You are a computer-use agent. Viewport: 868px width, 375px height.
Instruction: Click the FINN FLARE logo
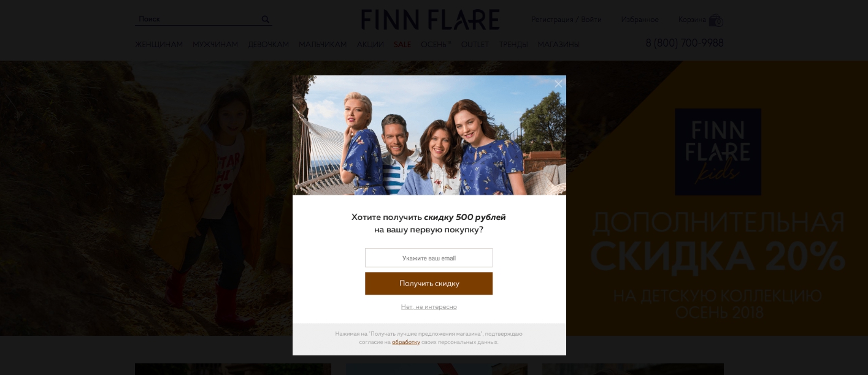pyautogui.click(x=430, y=20)
